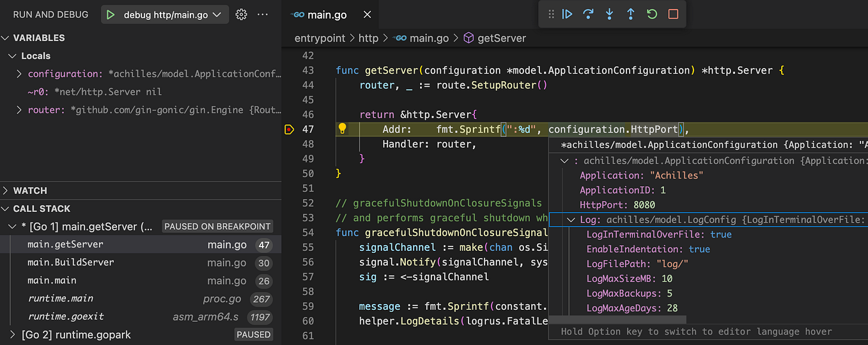Click the LogMaxAgeDays row
This screenshot has height=345, width=868.
(708, 308)
